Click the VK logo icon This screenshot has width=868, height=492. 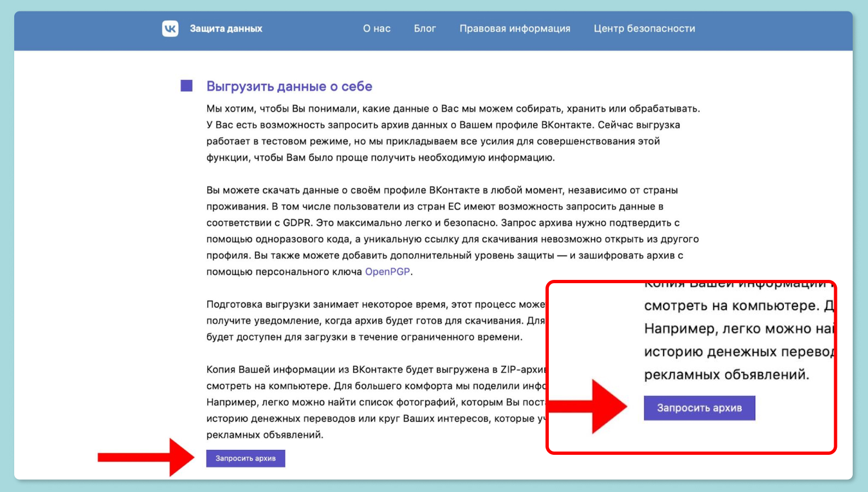[x=170, y=28]
